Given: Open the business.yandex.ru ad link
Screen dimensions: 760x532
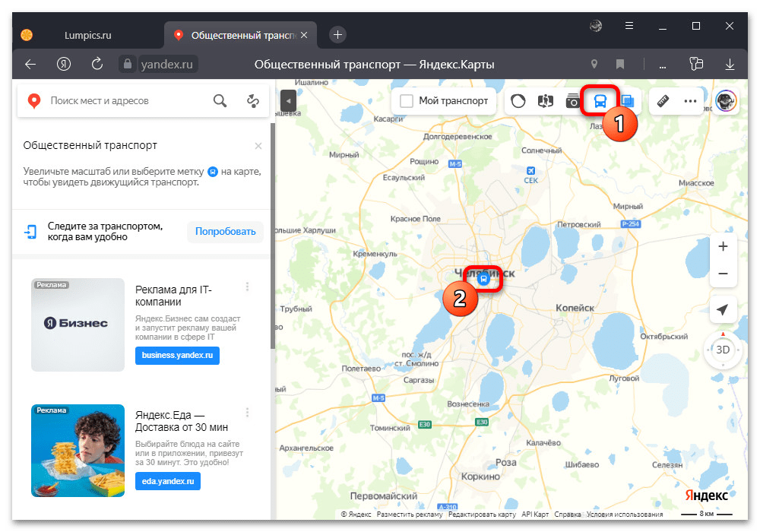Looking at the screenshot, I should 177,355.
